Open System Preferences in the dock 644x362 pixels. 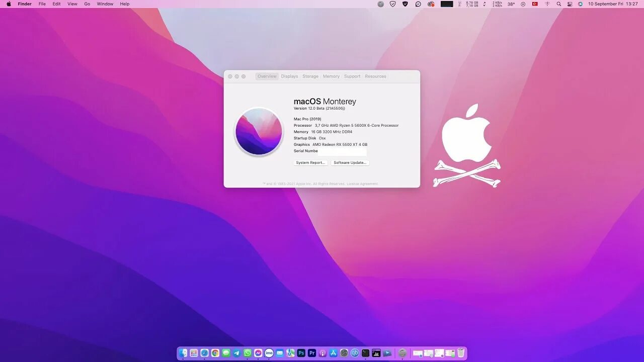click(344, 353)
